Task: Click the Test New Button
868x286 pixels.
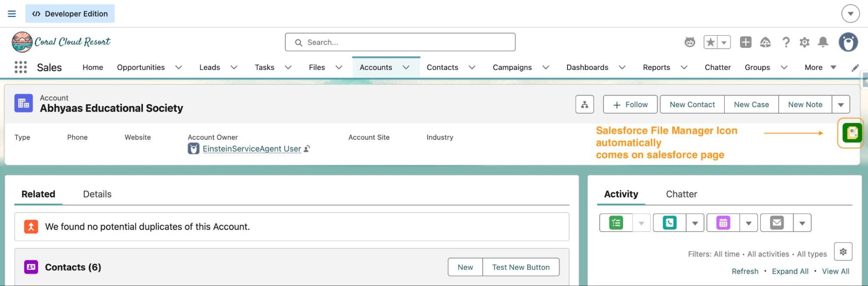Action: click(521, 267)
